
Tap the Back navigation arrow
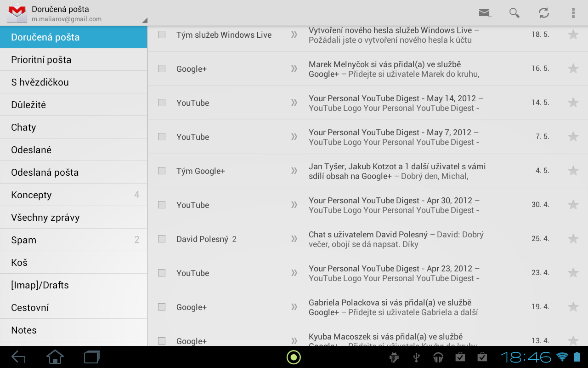(17, 356)
